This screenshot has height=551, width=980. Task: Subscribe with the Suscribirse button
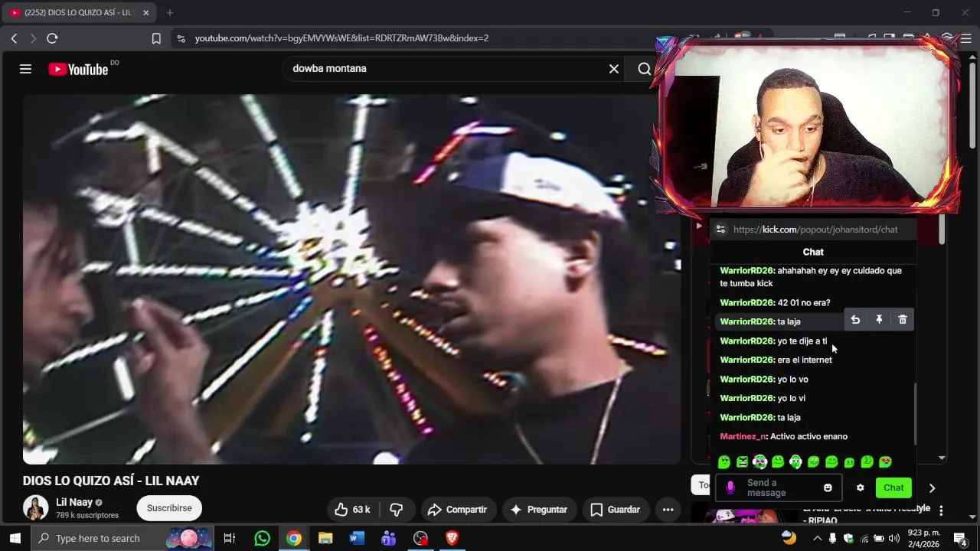[x=169, y=508]
